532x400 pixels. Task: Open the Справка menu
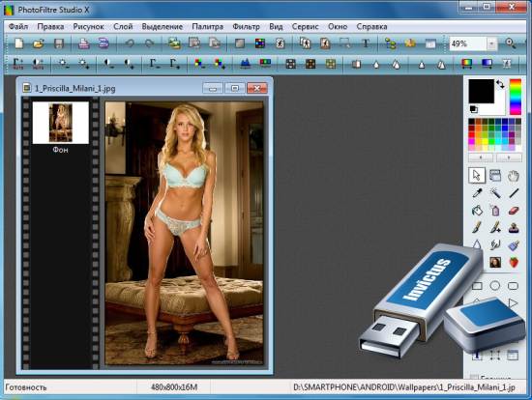371,26
